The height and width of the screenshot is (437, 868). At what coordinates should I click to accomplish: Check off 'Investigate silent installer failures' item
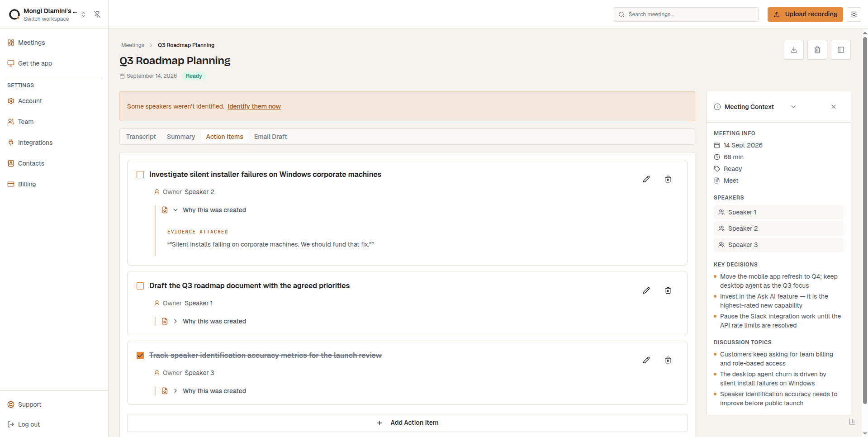tap(140, 175)
